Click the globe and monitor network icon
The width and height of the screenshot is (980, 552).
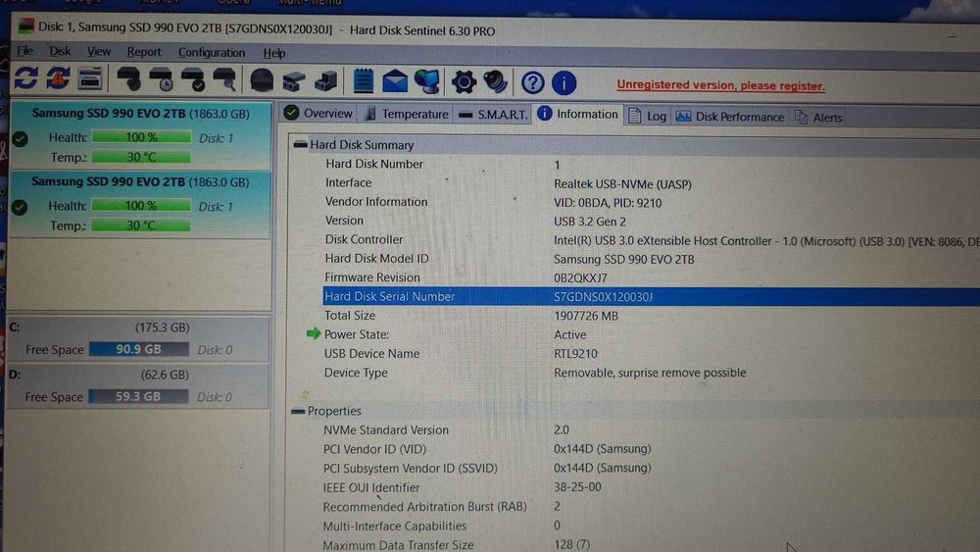(427, 82)
